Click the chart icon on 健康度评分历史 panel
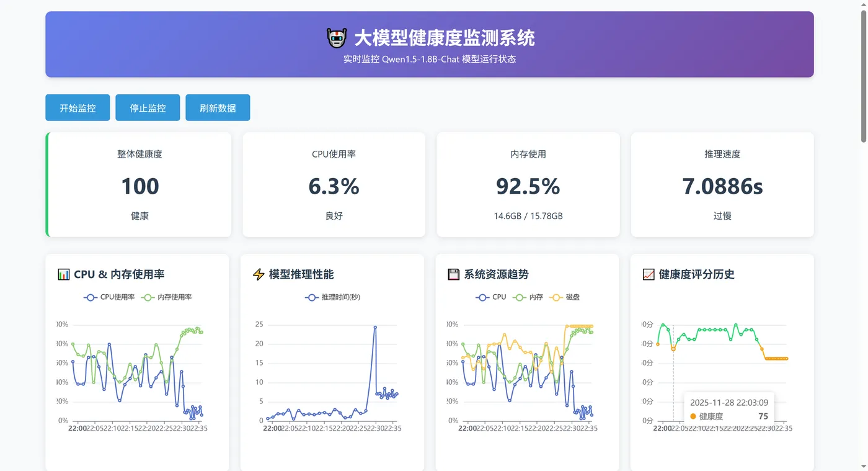868x471 pixels. 648,274
